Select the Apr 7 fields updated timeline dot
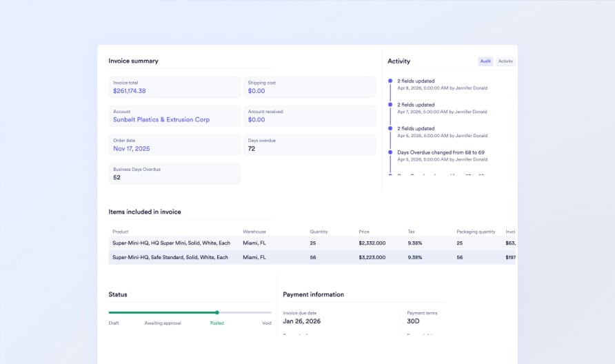 click(x=390, y=105)
